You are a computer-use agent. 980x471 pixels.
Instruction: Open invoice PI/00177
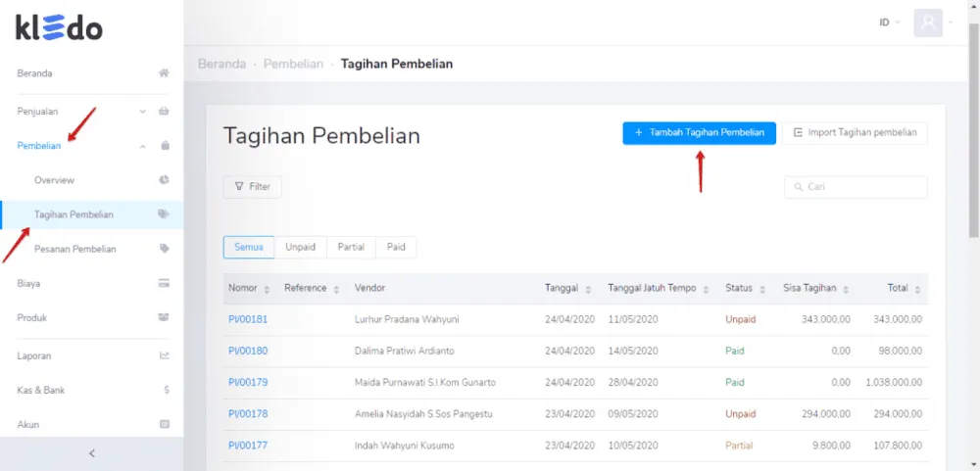(x=248, y=446)
